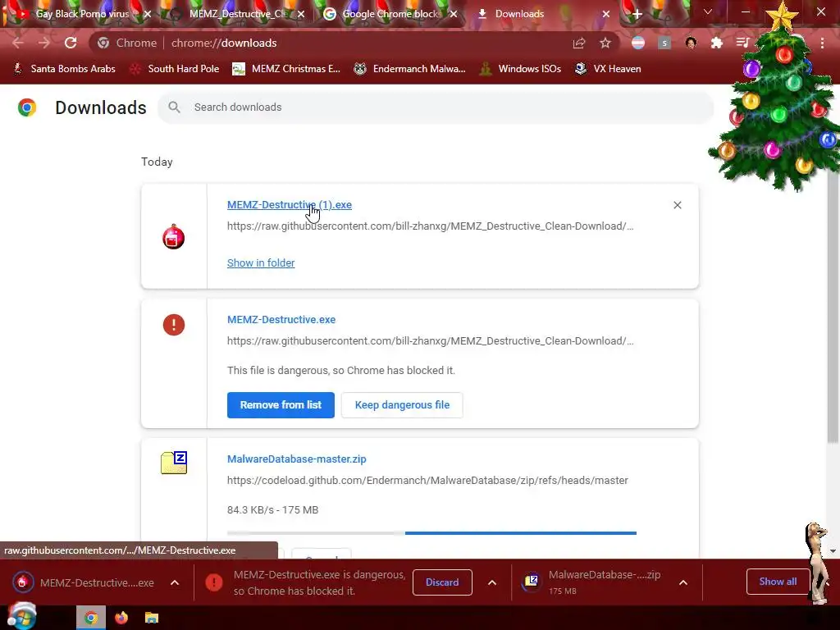This screenshot has width=840, height=630.
Task: Click the shelf warning icon for blocked file
Action: pos(214,582)
